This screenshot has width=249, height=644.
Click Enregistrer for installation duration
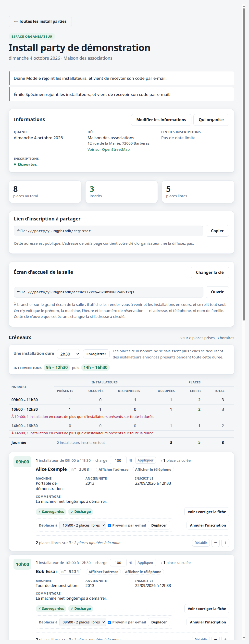(x=96, y=354)
